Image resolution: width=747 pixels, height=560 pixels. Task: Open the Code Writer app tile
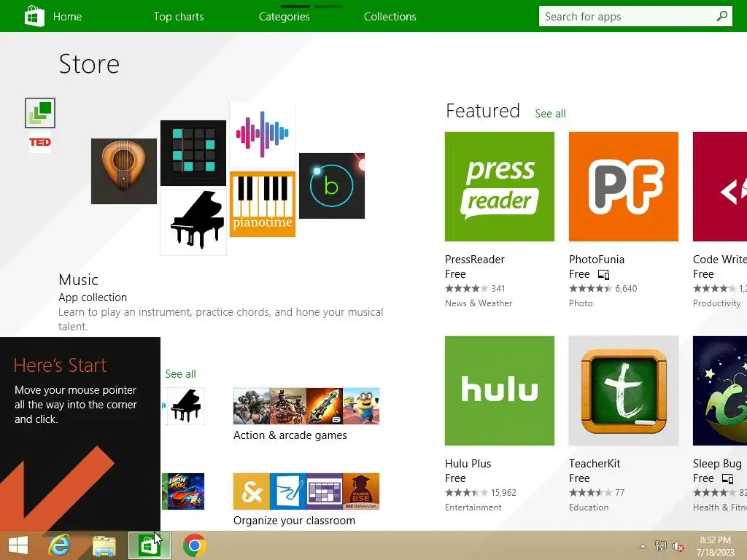click(720, 187)
